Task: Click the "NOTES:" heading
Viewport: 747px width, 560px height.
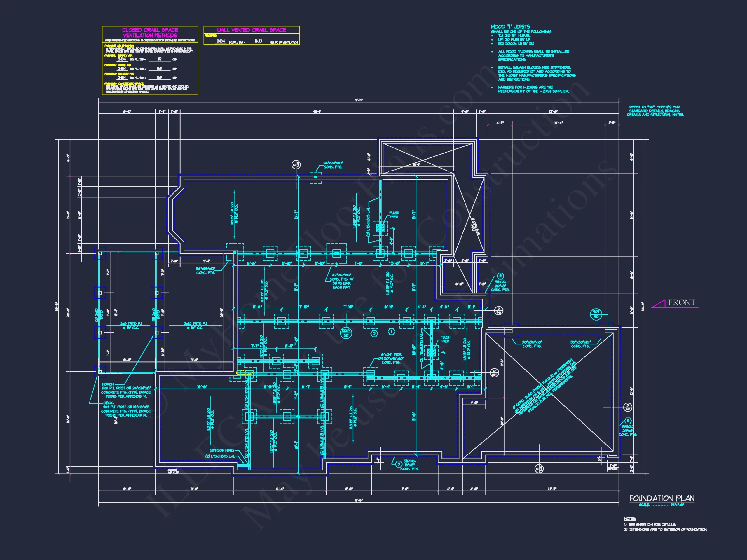Action: [629, 519]
